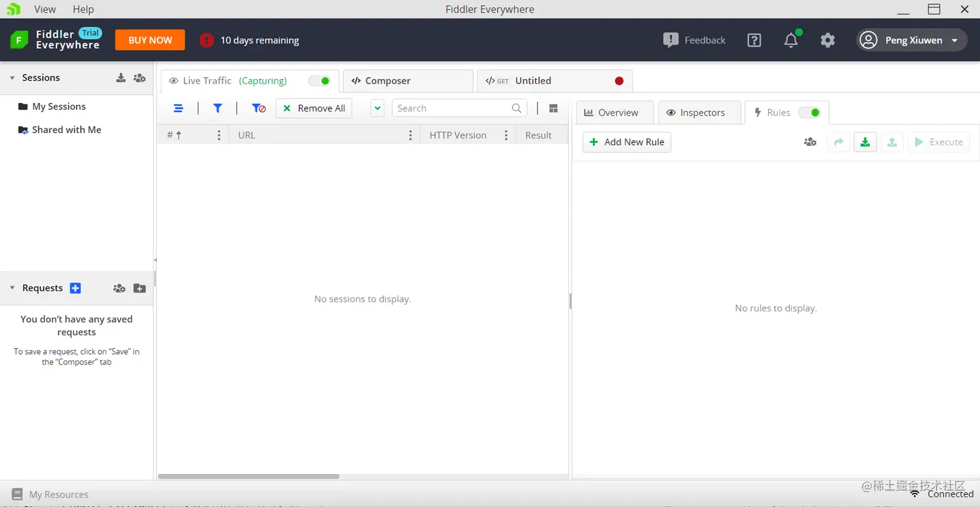Image resolution: width=980 pixels, height=507 pixels.
Task: Click Add New Rule
Action: click(627, 142)
